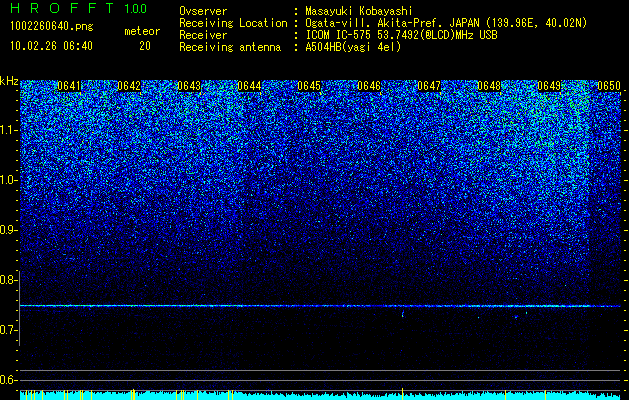Click the 0646 time label
This screenshot has height=400, width=629.
(x=369, y=86)
